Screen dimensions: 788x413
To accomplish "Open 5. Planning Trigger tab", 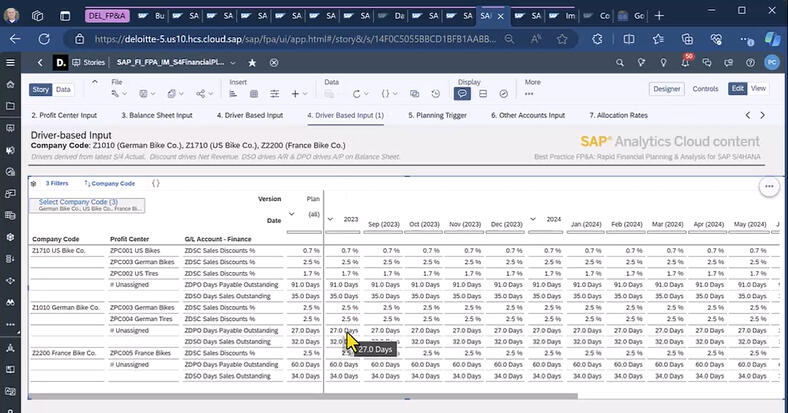I will [x=437, y=115].
